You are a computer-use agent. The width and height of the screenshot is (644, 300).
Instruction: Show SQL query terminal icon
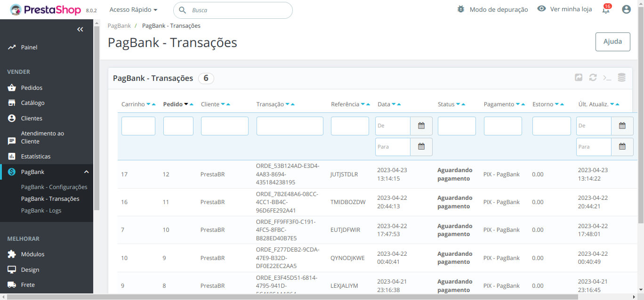[x=607, y=78]
